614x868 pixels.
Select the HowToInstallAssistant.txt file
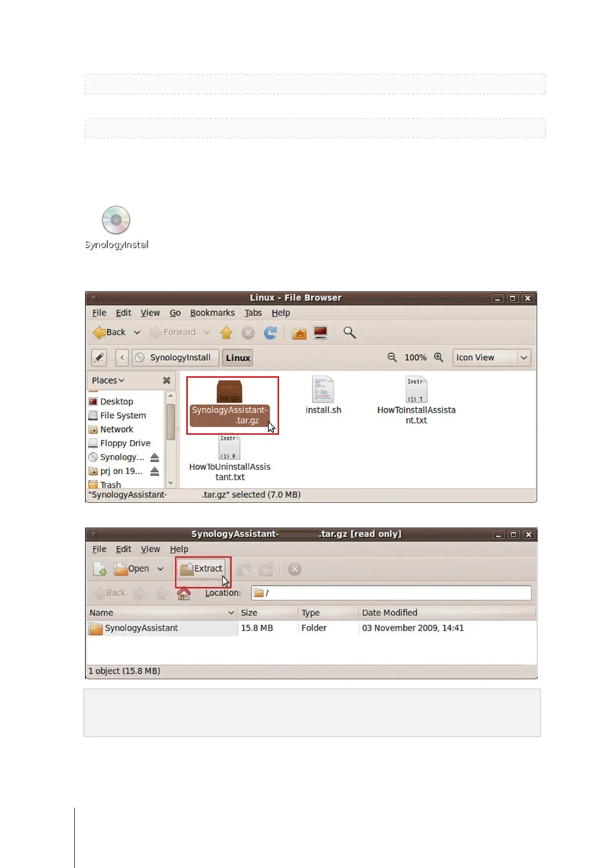click(417, 400)
